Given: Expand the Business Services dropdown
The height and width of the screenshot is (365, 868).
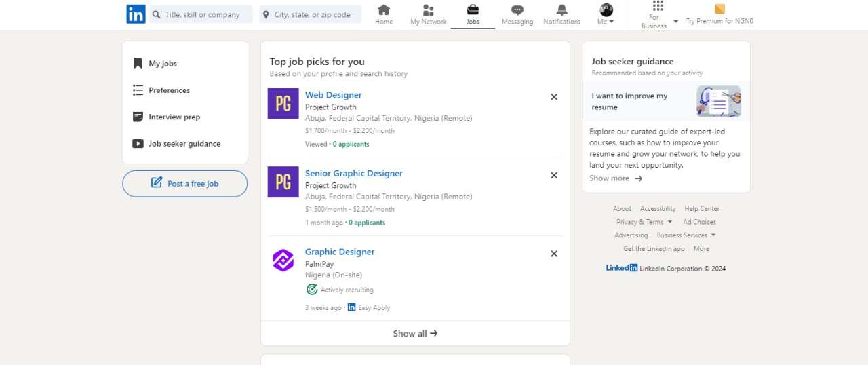Looking at the screenshot, I should tap(686, 235).
